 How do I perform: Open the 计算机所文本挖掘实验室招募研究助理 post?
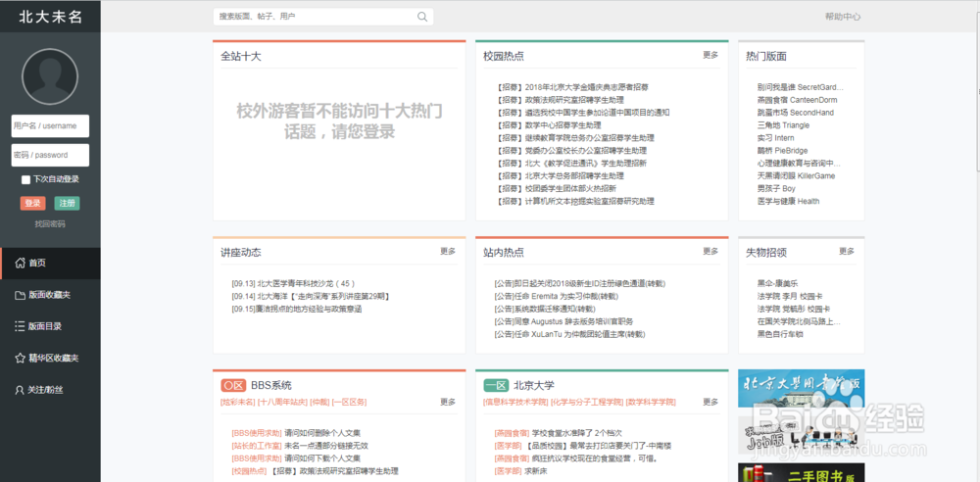pos(575,201)
